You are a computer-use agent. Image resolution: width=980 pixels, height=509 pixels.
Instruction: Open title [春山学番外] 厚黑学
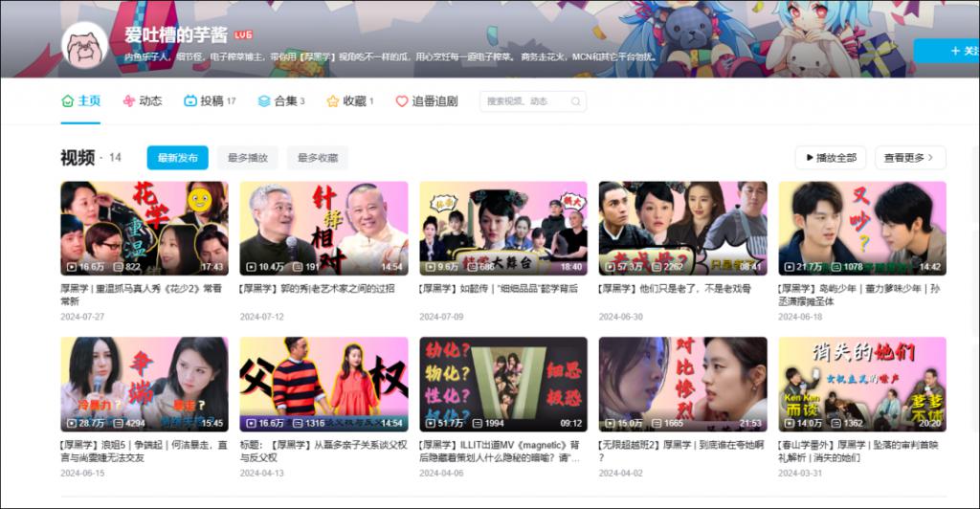point(858,451)
